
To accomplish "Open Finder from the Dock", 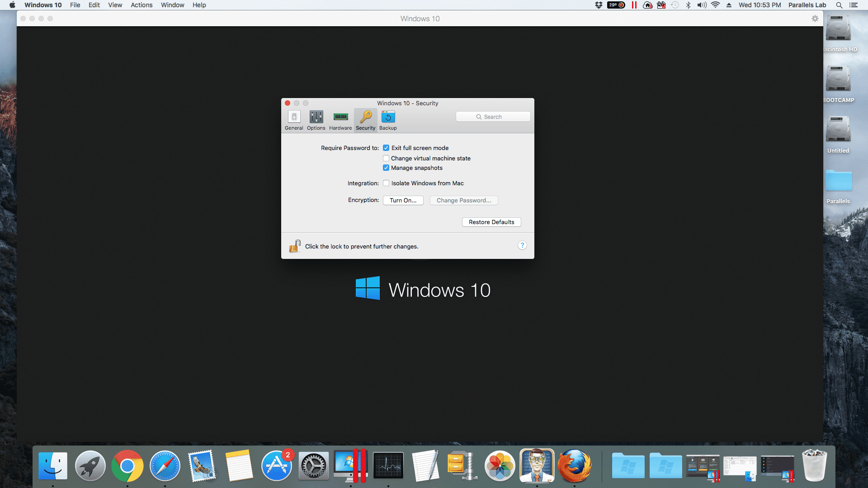I will point(52,465).
